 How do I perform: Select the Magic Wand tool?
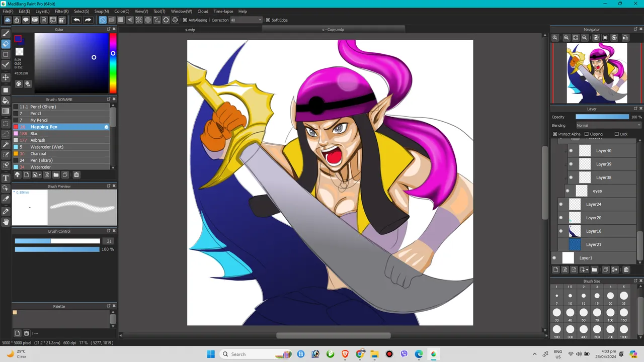coord(6,144)
